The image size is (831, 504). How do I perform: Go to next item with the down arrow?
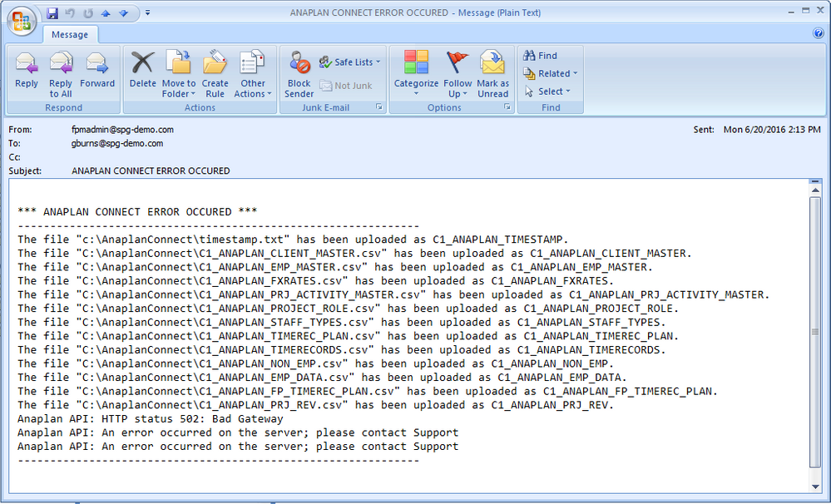[123, 13]
